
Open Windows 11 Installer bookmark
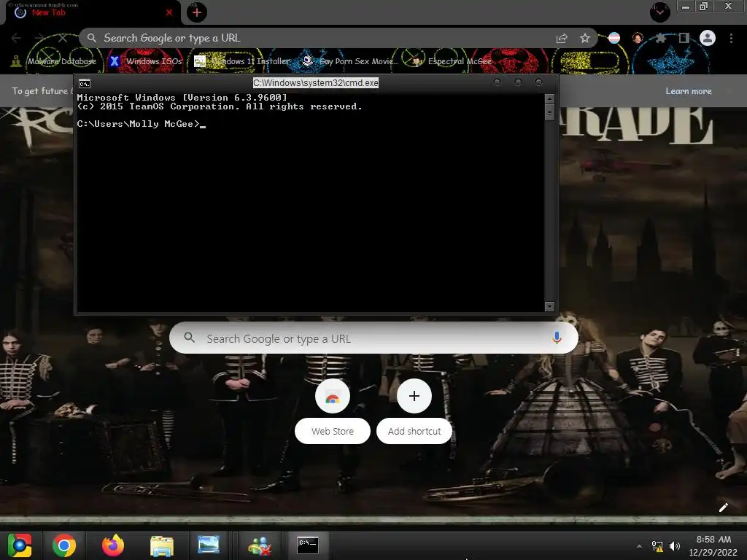pyautogui.click(x=242, y=61)
